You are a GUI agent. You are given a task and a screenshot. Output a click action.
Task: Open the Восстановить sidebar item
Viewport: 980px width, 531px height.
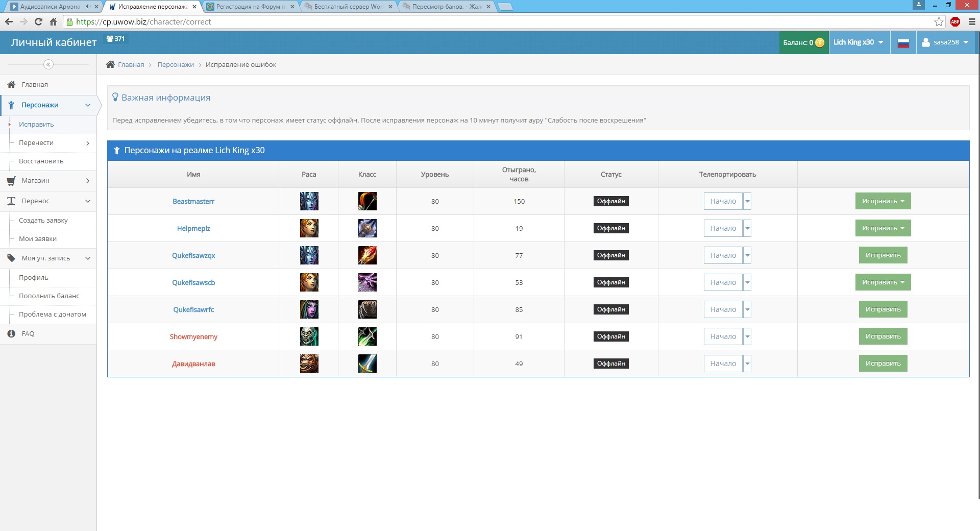[x=41, y=161]
